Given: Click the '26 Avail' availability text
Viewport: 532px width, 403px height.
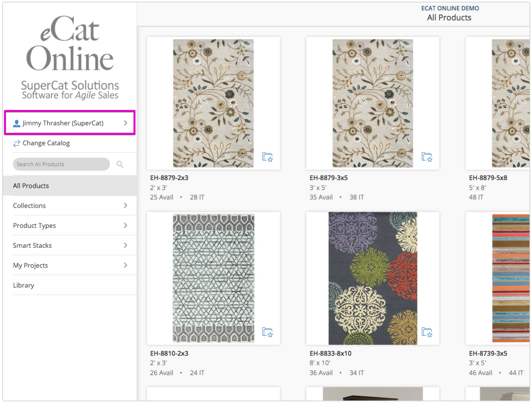Looking at the screenshot, I should pos(162,373).
